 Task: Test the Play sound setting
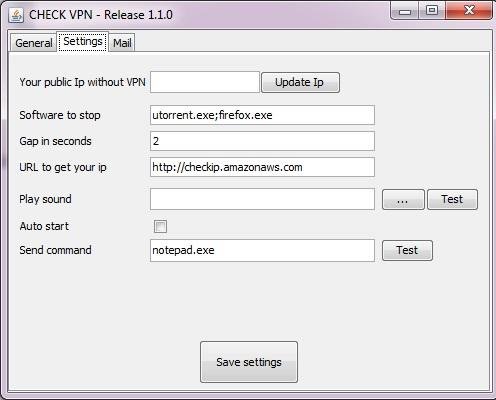coord(452,199)
